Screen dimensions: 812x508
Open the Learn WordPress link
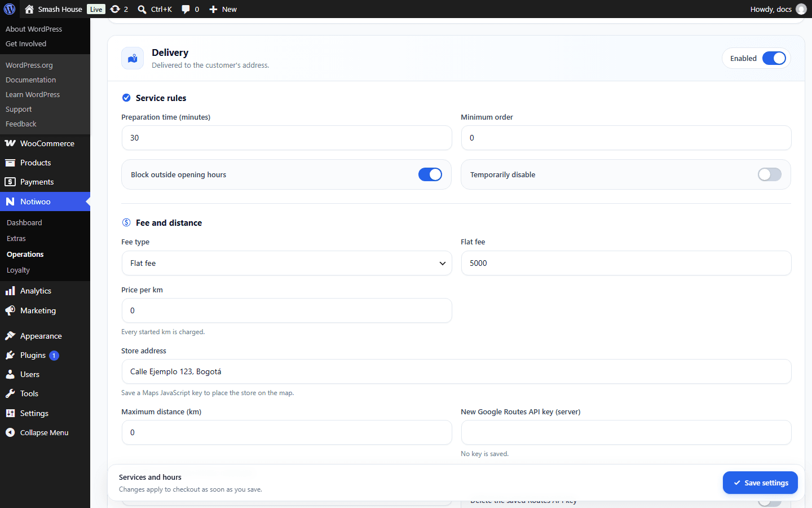33,94
